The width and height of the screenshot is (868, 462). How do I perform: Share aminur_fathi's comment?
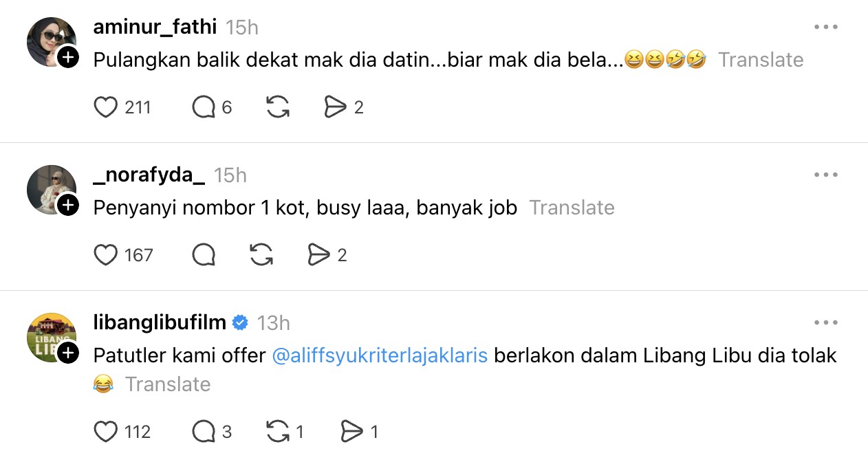click(335, 107)
